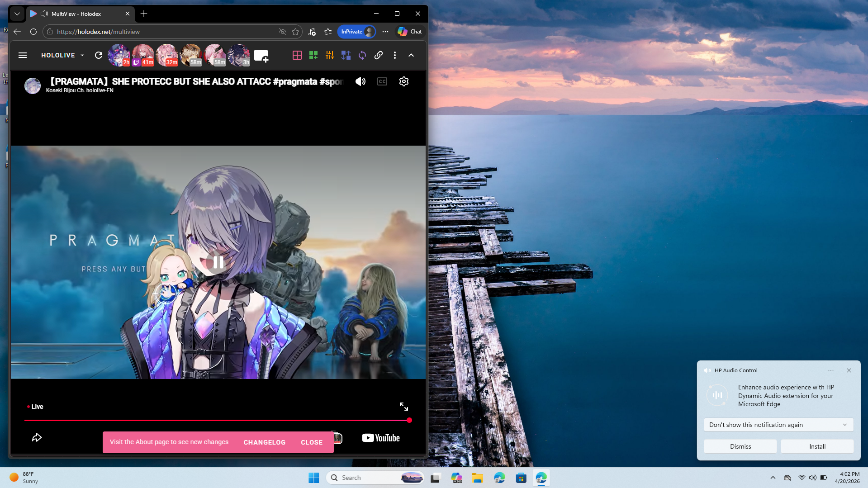Open Edge Settings and more menu
Viewport: 868px width, 488px height.
[x=385, y=32]
